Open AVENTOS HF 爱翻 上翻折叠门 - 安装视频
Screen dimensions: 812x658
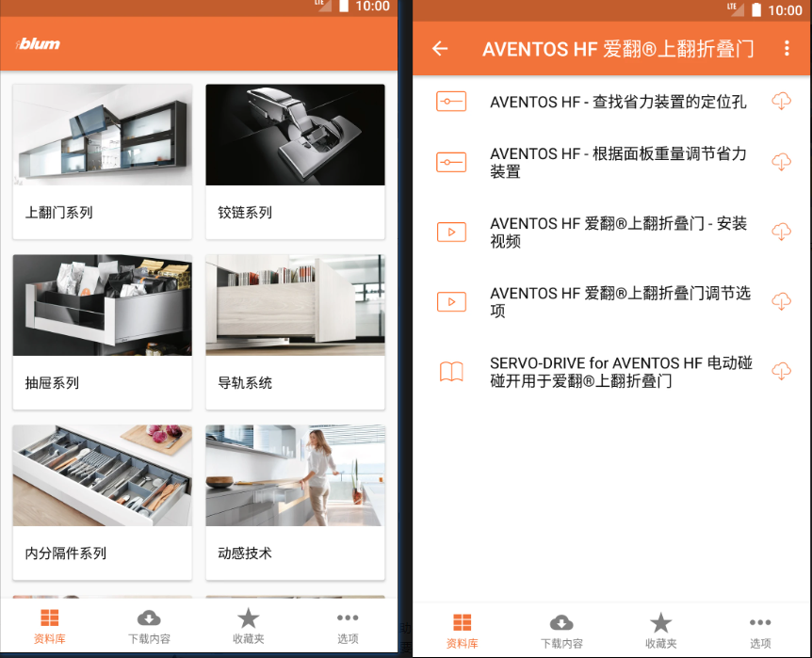[618, 232]
